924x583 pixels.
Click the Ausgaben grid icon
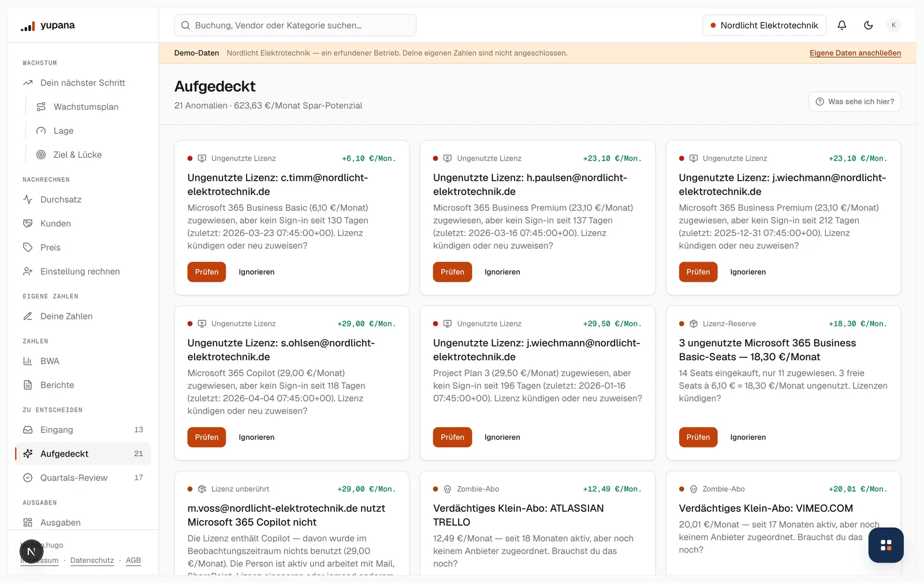tap(28, 522)
